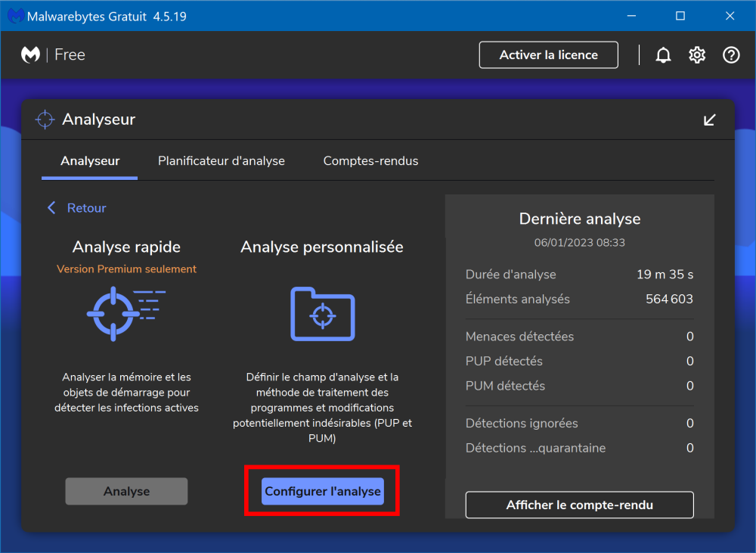
Task: Switch to the Analyseur tab
Action: point(90,161)
